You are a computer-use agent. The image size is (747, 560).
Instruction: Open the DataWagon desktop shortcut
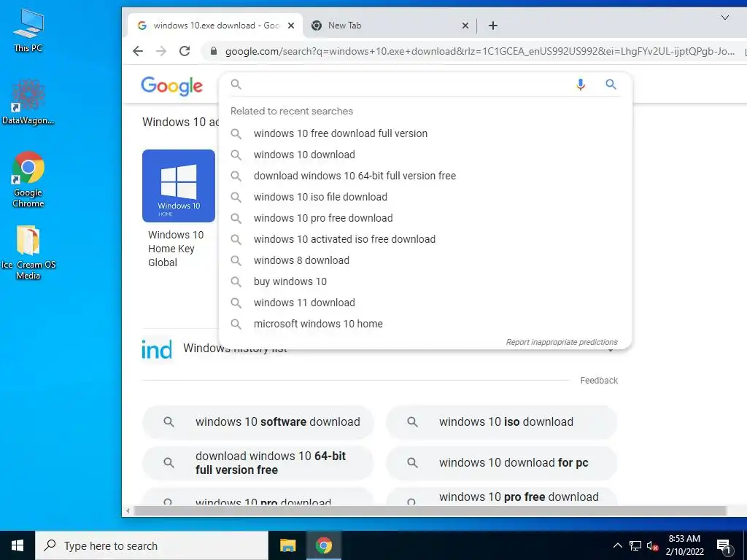pos(28,102)
